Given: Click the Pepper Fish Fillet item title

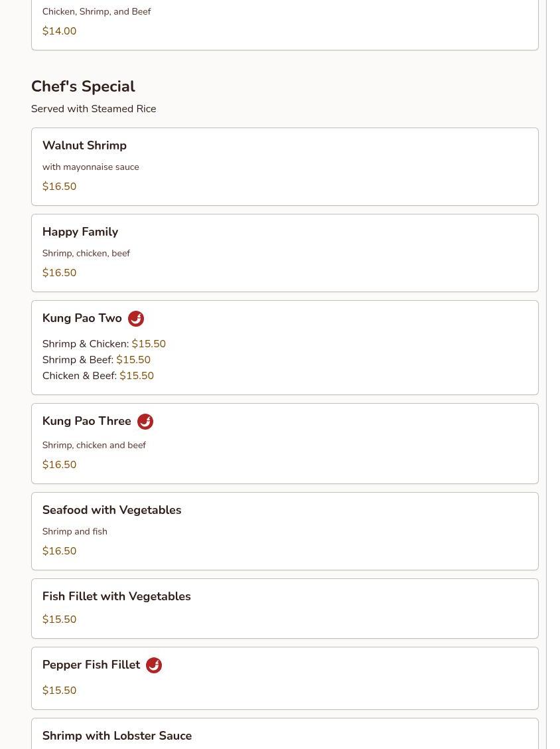Looking at the screenshot, I should tap(91, 665).
